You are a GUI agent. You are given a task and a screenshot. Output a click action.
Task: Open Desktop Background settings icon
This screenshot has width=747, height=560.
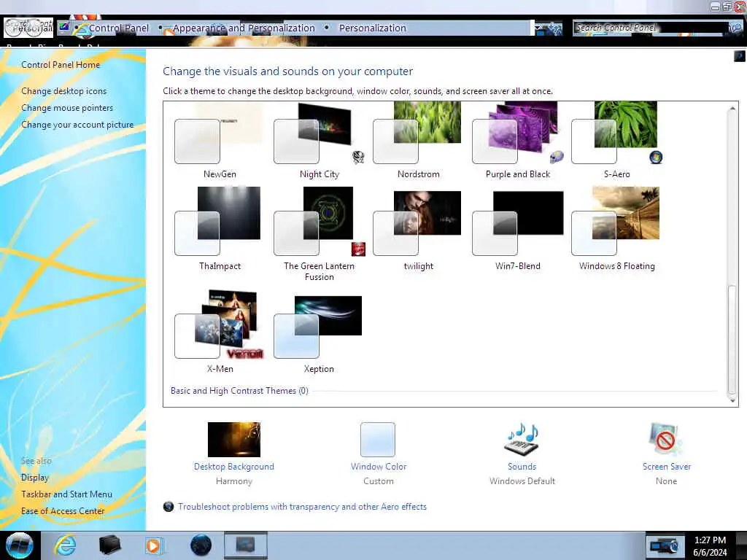234,439
